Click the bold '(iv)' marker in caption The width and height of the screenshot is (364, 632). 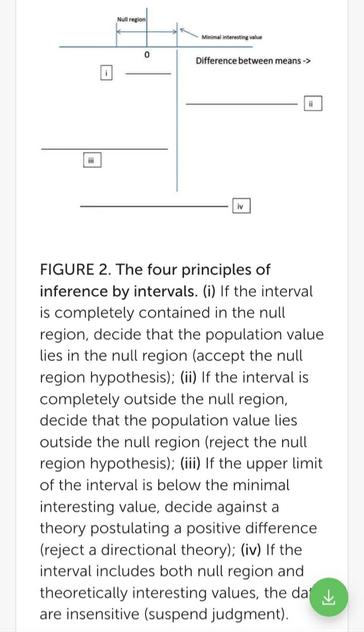click(251, 550)
